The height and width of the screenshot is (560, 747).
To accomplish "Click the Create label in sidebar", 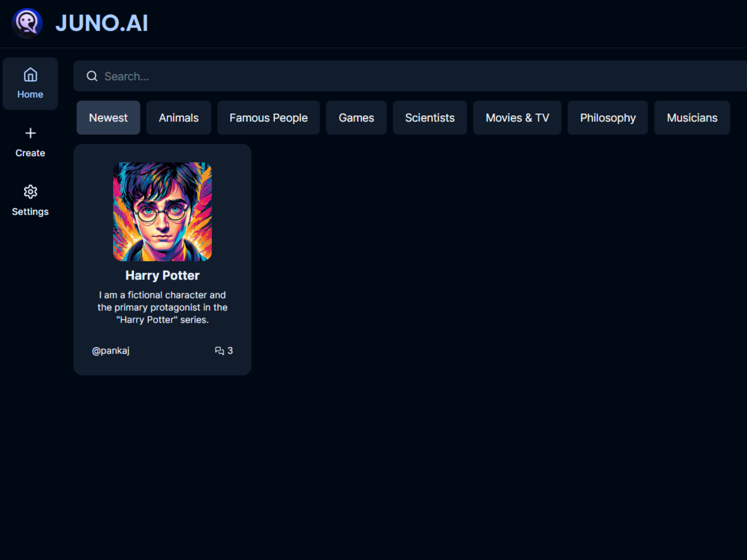I will pyautogui.click(x=30, y=153).
